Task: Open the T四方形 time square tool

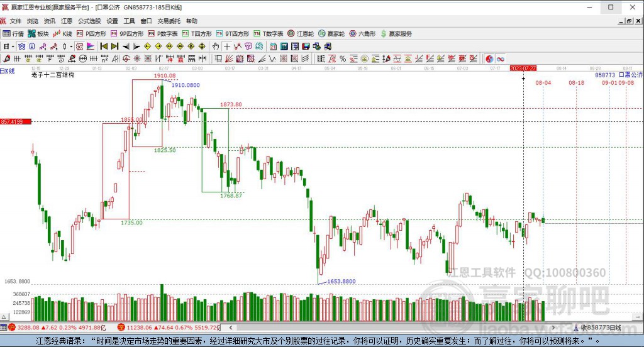Action: tap(197, 34)
